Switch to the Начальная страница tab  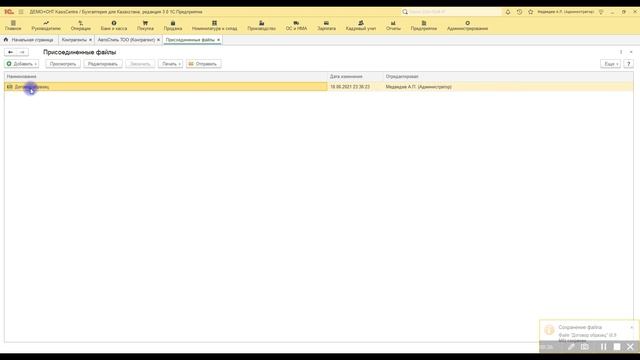(29, 40)
